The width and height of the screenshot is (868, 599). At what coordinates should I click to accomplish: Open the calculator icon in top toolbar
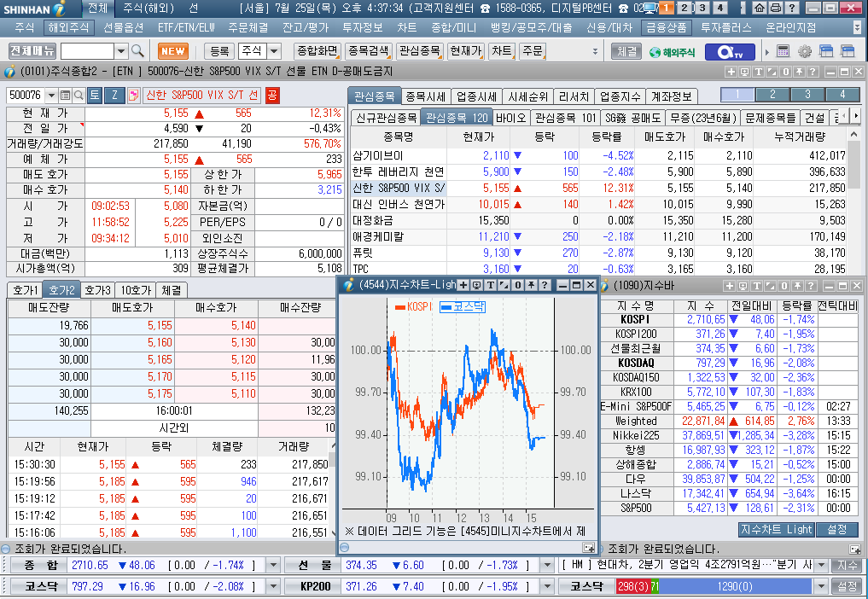(x=783, y=51)
